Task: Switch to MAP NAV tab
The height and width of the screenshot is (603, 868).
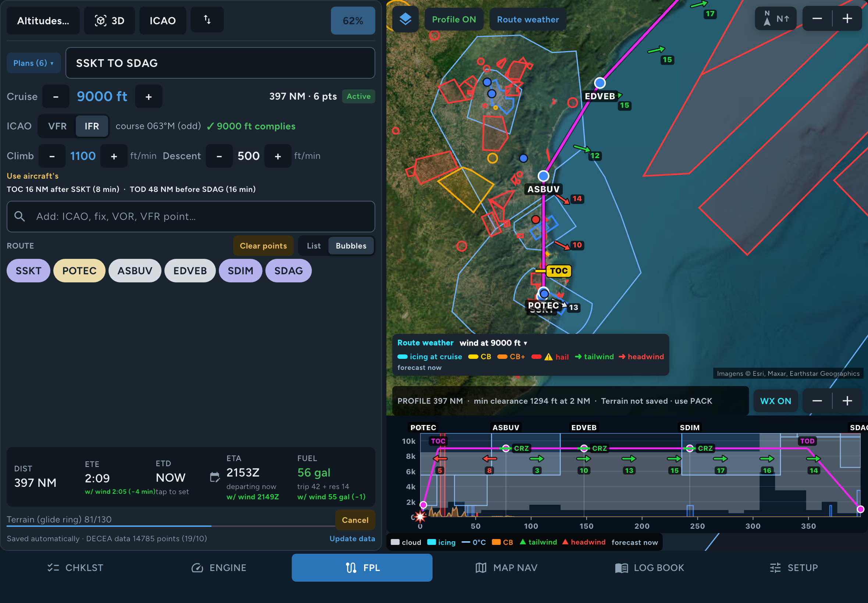Action: pos(506,567)
